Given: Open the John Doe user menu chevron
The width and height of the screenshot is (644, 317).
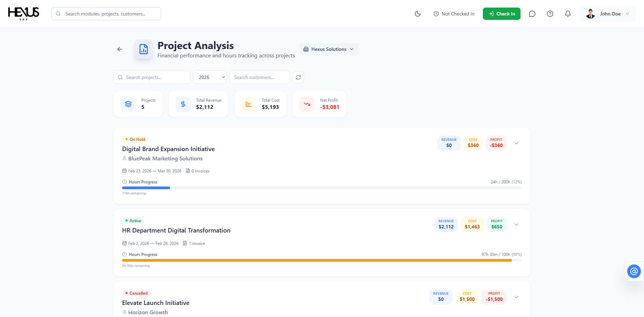Looking at the screenshot, I should (628, 14).
